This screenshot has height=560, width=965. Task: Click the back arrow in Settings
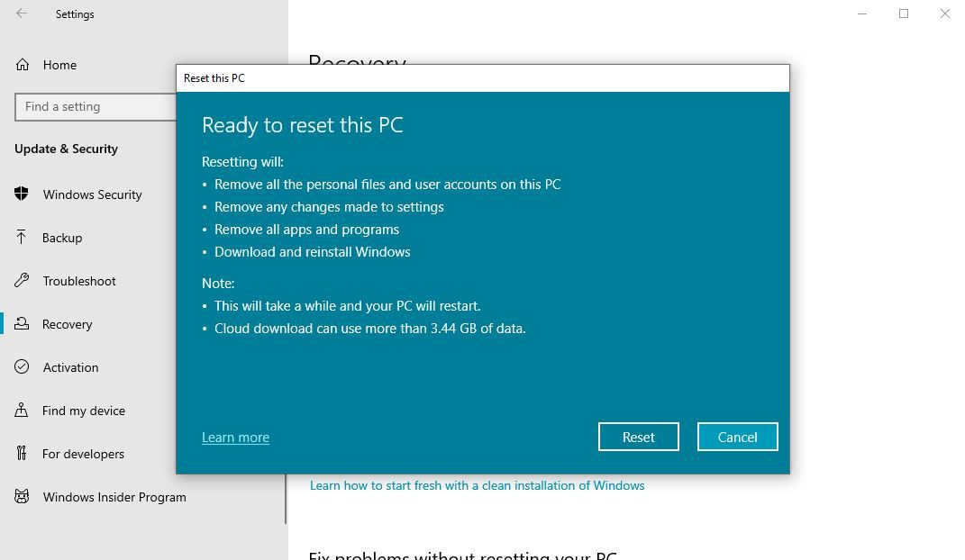[x=22, y=14]
